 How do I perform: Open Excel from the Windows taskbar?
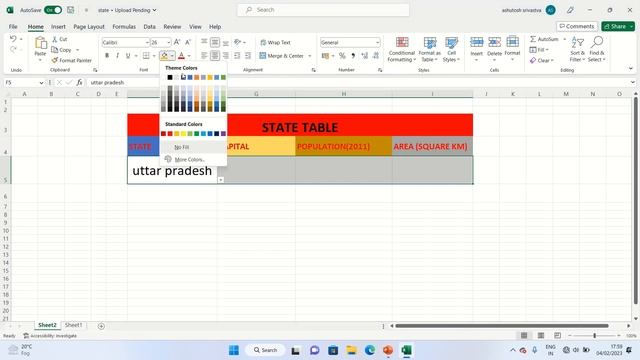[407, 350]
